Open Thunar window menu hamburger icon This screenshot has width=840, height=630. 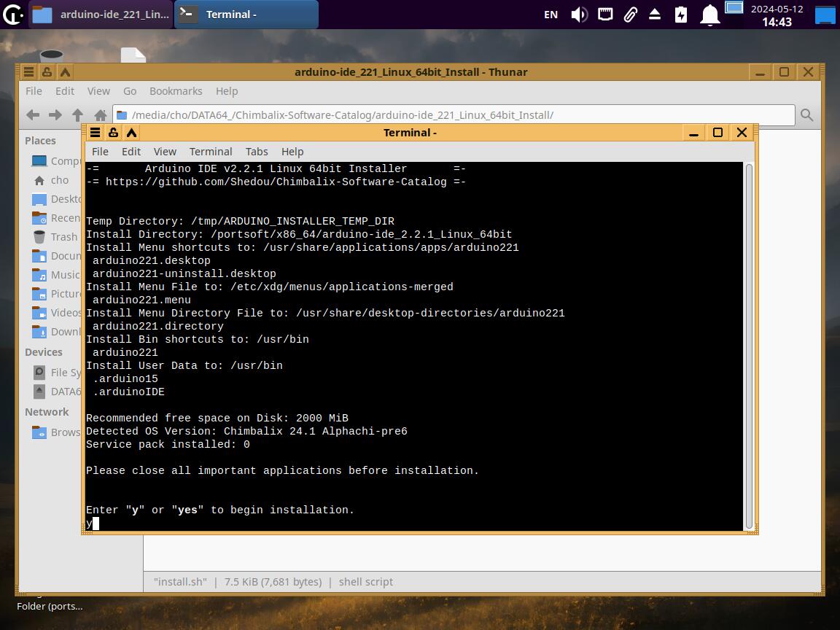(x=29, y=71)
